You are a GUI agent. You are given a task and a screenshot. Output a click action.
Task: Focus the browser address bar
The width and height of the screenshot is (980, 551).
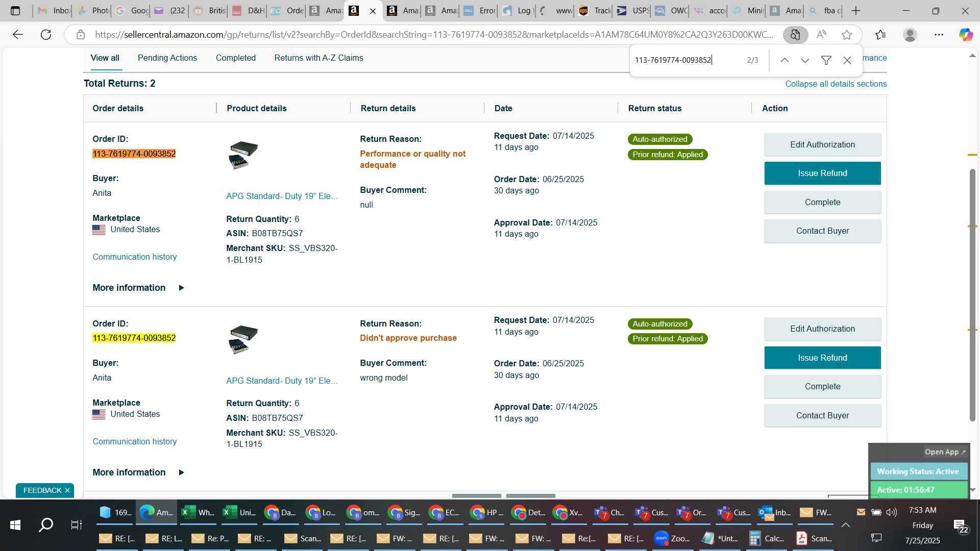point(434,35)
